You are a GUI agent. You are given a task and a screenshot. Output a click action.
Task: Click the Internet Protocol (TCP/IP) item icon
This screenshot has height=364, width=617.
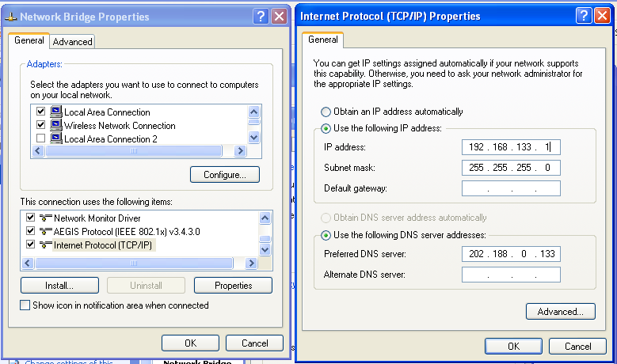point(46,245)
